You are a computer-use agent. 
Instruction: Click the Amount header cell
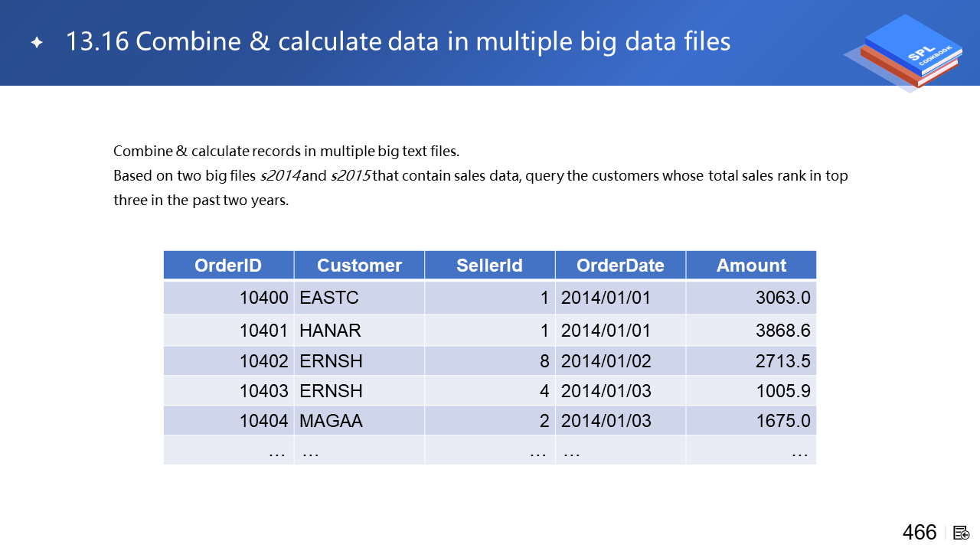point(751,266)
